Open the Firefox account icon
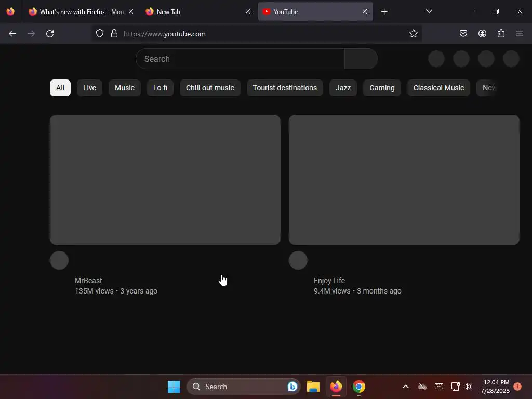The height and width of the screenshot is (399, 532). (482, 34)
